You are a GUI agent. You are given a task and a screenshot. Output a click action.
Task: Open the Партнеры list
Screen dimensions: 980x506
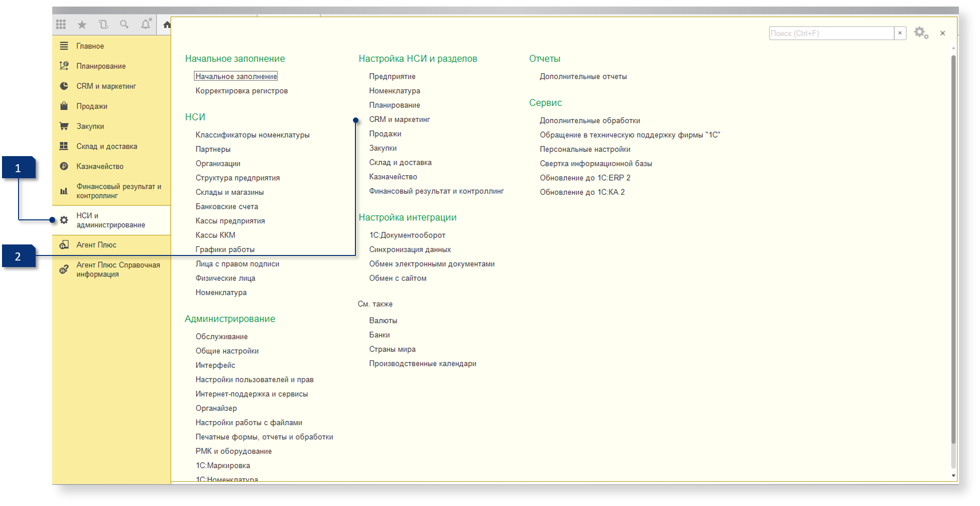click(213, 149)
